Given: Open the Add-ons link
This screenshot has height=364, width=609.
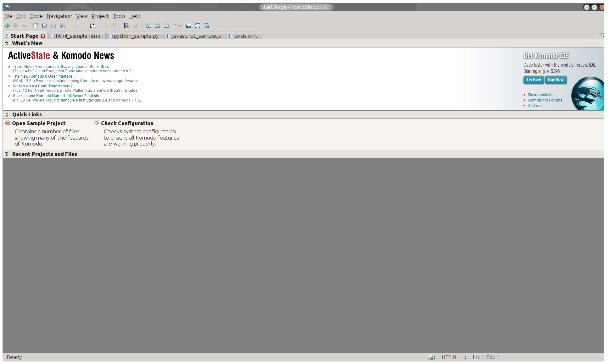Looking at the screenshot, I should 535,106.
